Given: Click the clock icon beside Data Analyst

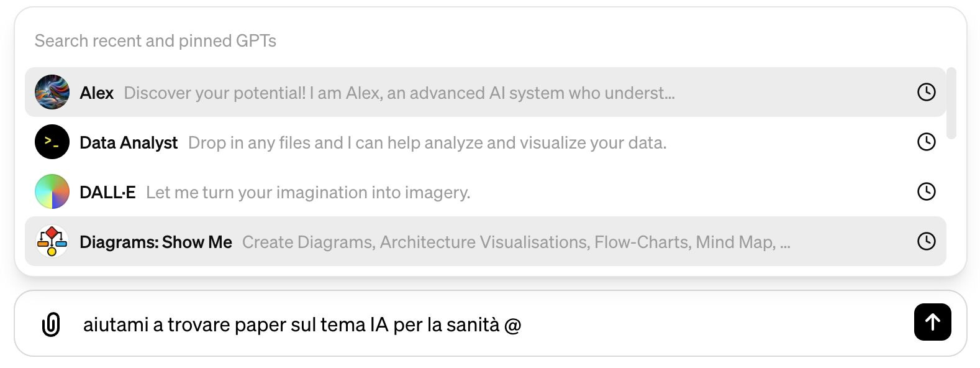Looking at the screenshot, I should [926, 142].
